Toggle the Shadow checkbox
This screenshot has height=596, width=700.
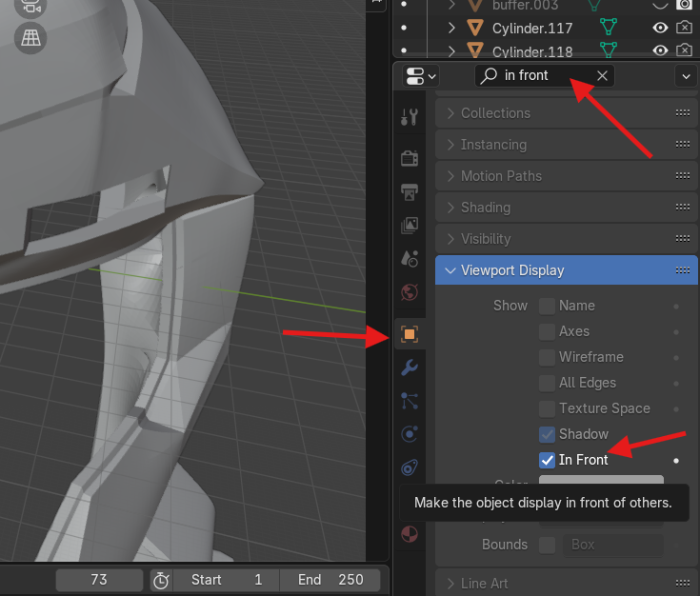547,434
